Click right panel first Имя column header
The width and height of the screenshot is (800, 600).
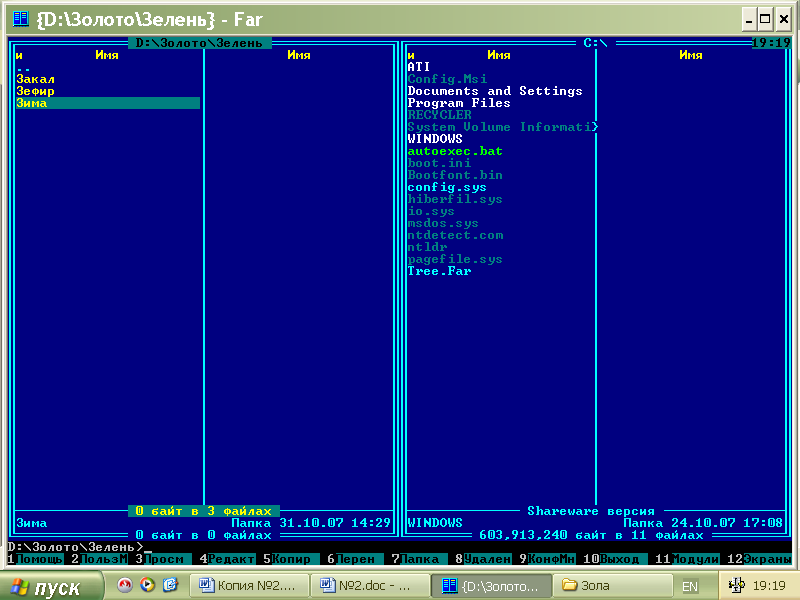(498, 55)
